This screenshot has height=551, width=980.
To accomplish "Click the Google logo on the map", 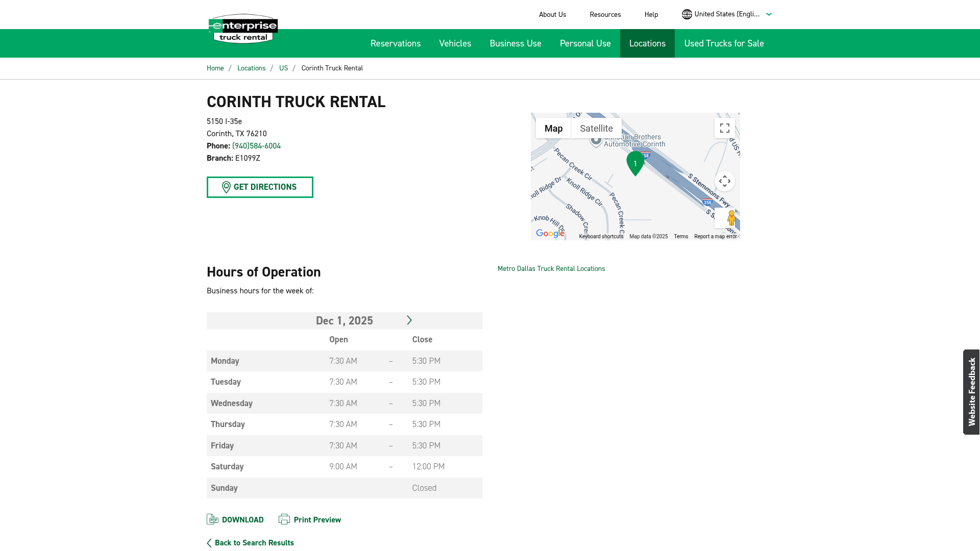I will pyautogui.click(x=550, y=233).
